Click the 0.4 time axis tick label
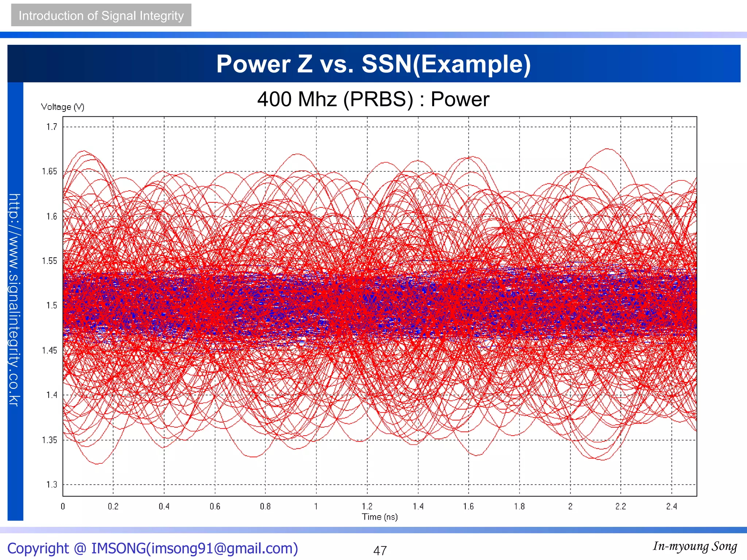The width and height of the screenshot is (747, 560). [164, 506]
